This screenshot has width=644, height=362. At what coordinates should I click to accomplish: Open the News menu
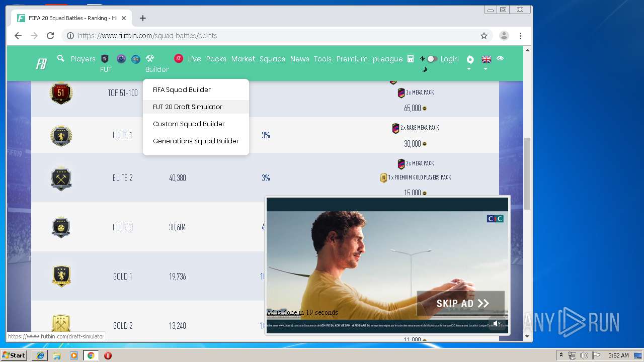pos(299,59)
